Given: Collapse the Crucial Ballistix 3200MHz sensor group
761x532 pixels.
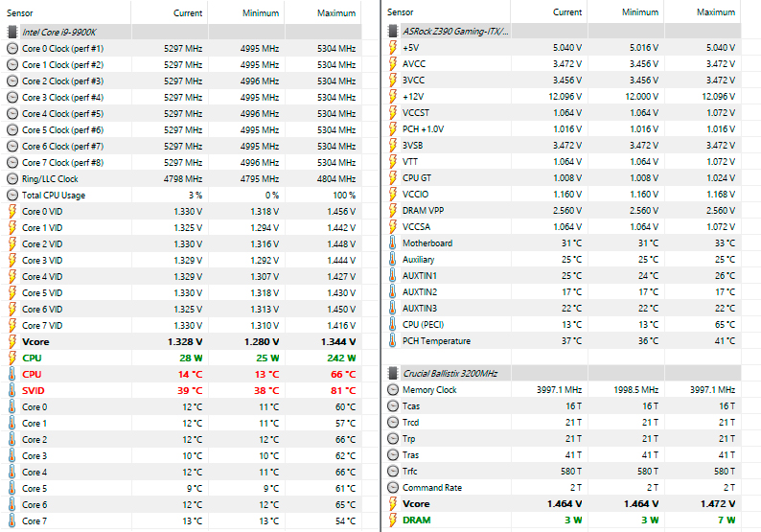Looking at the screenshot, I should [393, 373].
